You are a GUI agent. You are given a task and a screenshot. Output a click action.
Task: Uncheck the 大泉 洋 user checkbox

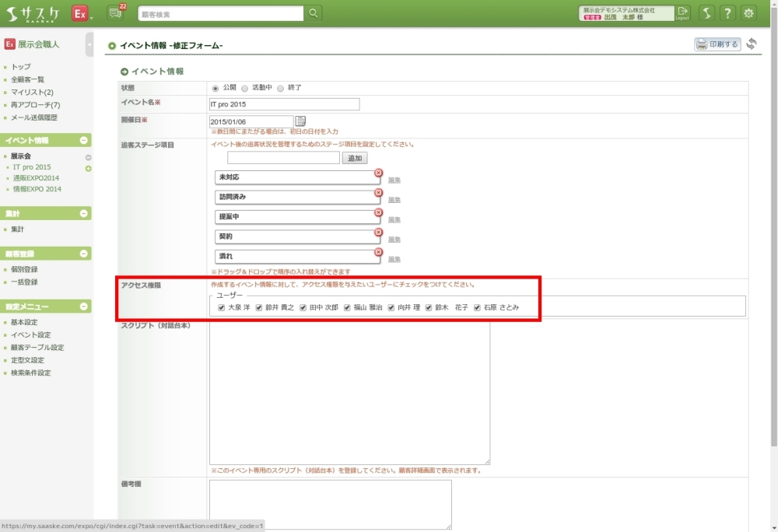(x=222, y=307)
